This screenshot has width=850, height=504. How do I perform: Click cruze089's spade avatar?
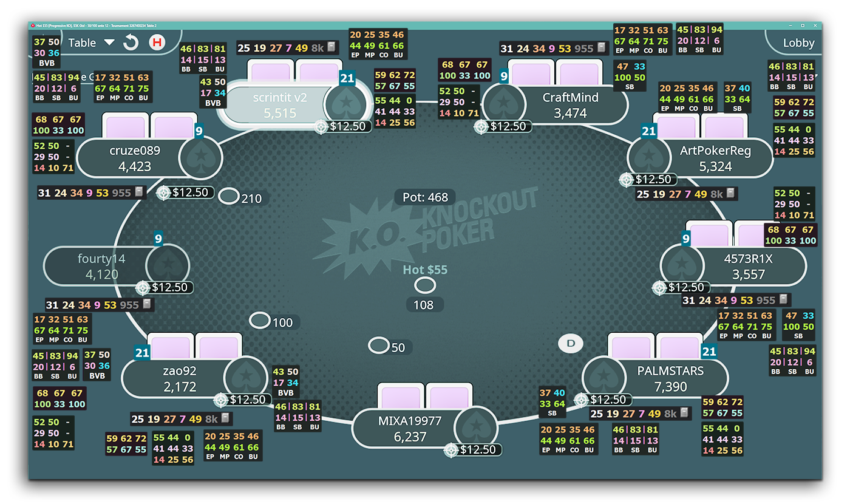point(200,157)
